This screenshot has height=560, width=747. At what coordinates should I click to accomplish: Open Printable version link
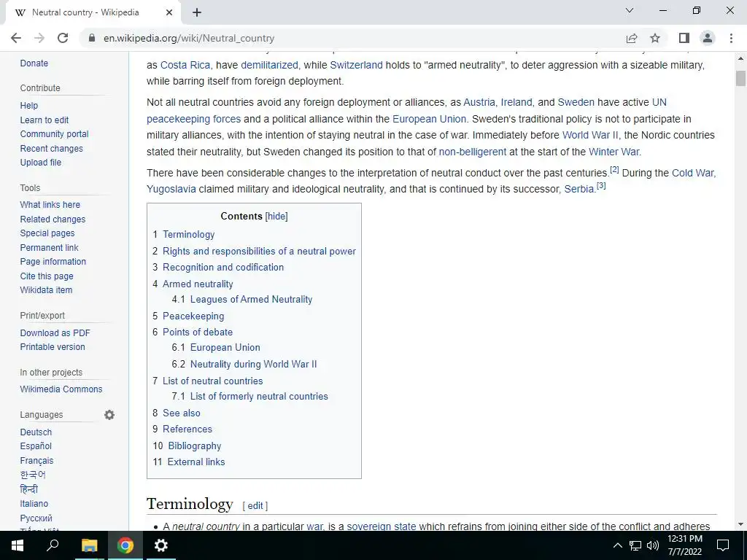pyautogui.click(x=53, y=347)
